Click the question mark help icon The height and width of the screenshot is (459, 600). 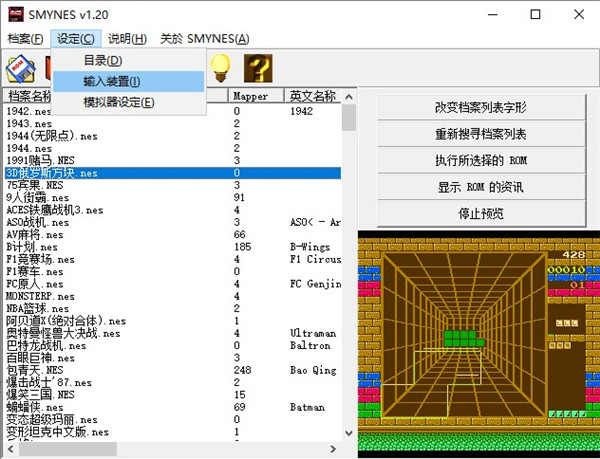[258, 68]
